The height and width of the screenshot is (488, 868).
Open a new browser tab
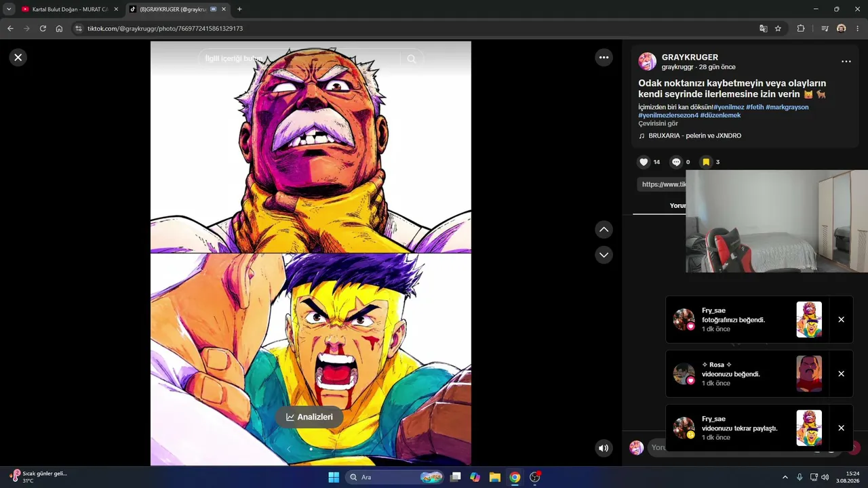pos(239,9)
